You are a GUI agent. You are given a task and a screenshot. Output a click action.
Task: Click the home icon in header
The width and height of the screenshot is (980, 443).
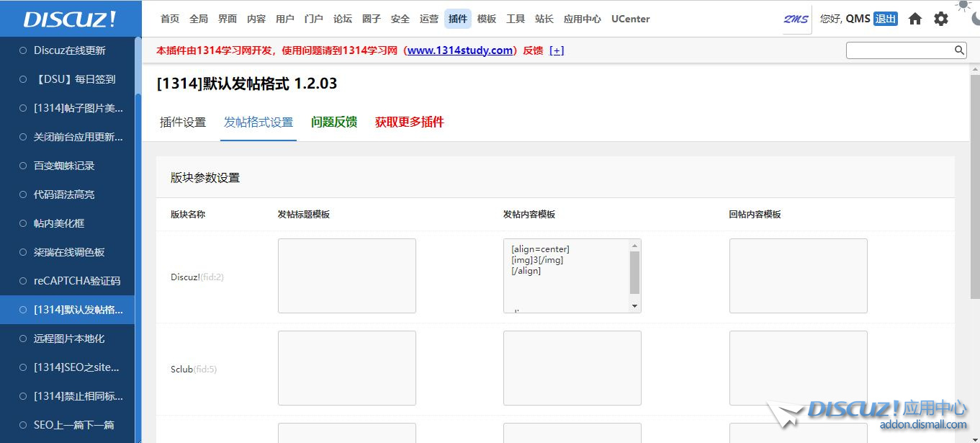[915, 19]
